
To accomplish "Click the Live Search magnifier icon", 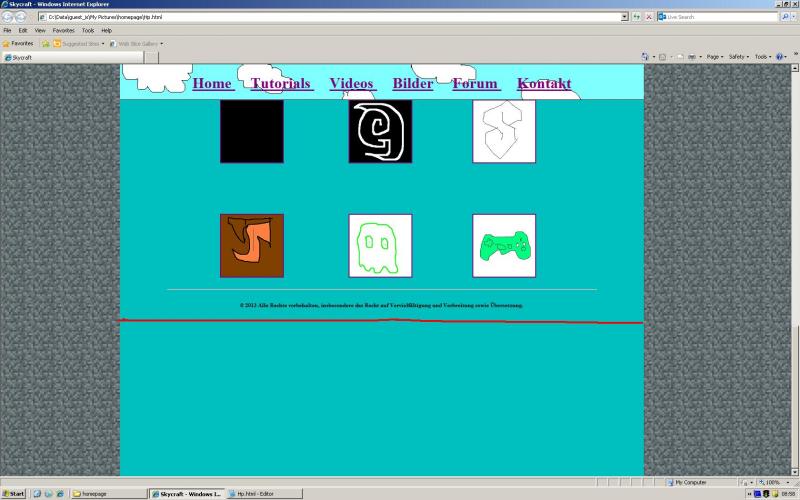I will [x=784, y=17].
